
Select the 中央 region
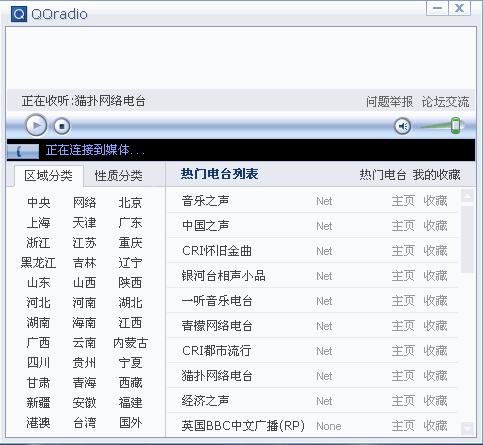[39, 203]
